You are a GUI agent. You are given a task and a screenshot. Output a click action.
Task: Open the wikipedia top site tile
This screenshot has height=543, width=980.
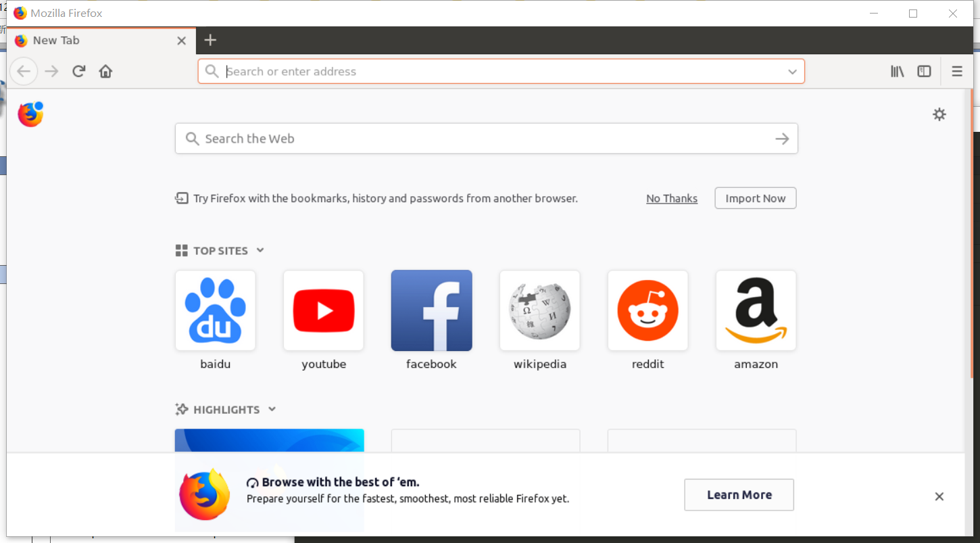click(540, 310)
